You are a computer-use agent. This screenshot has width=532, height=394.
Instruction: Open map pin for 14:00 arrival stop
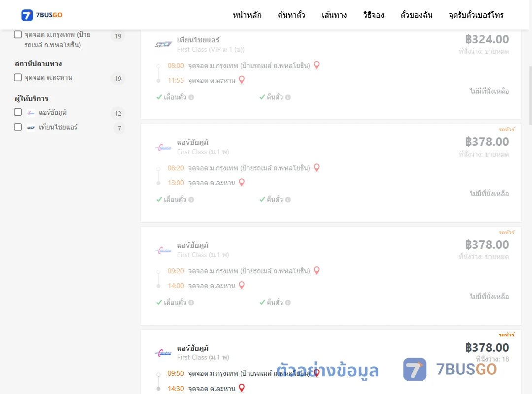tap(242, 286)
